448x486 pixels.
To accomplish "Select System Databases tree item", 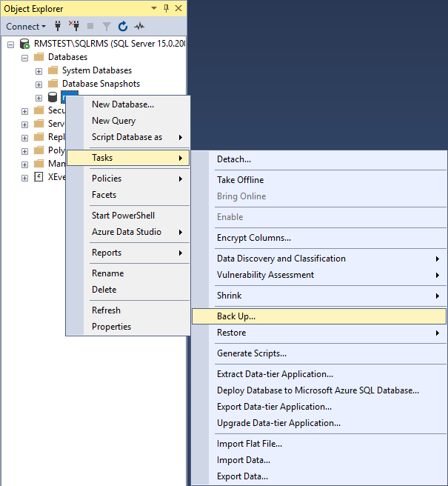I will click(x=97, y=70).
